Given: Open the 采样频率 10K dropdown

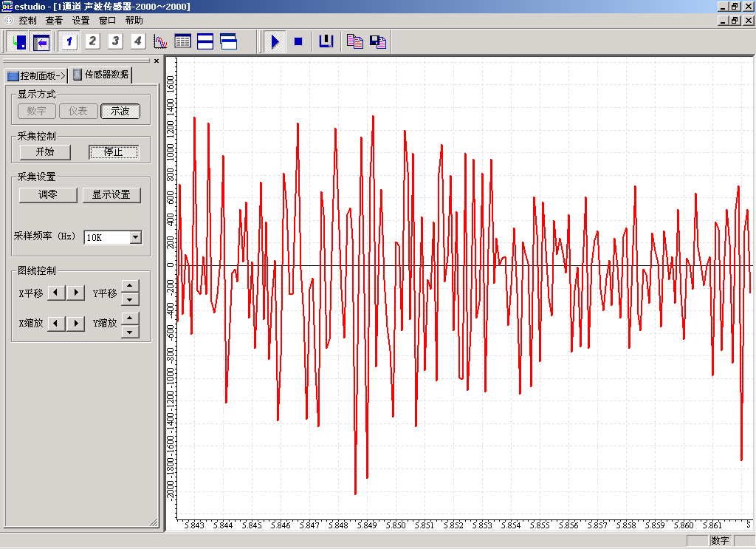Looking at the screenshot, I should (135, 237).
